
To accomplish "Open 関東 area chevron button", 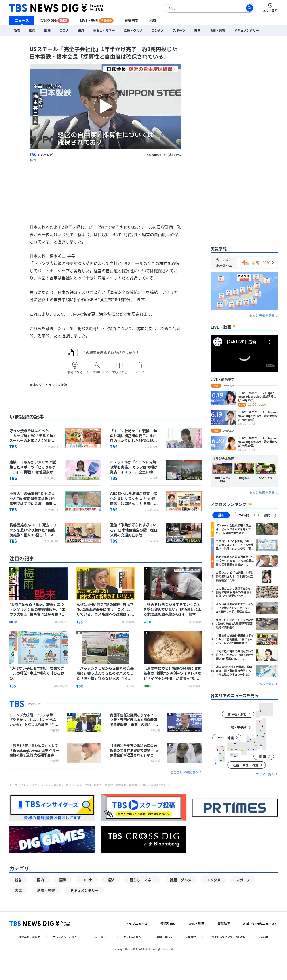I will pos(264,756).
